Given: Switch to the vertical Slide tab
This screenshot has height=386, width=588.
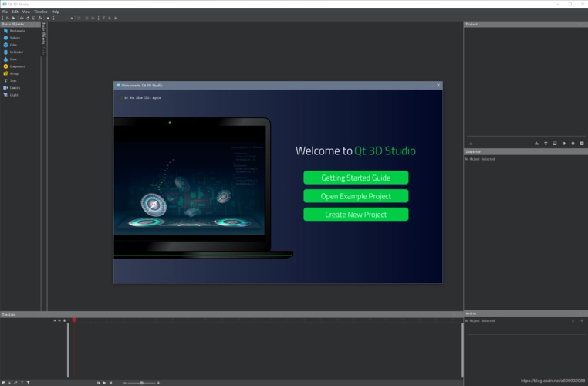Looking at the screenshot, I should tap(43, 51).
